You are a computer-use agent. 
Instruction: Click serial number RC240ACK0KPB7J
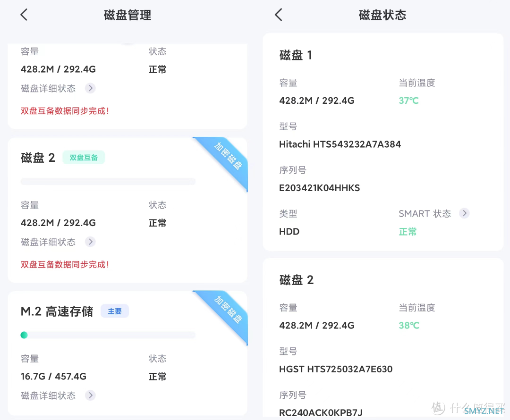click(x=321, y=412)
